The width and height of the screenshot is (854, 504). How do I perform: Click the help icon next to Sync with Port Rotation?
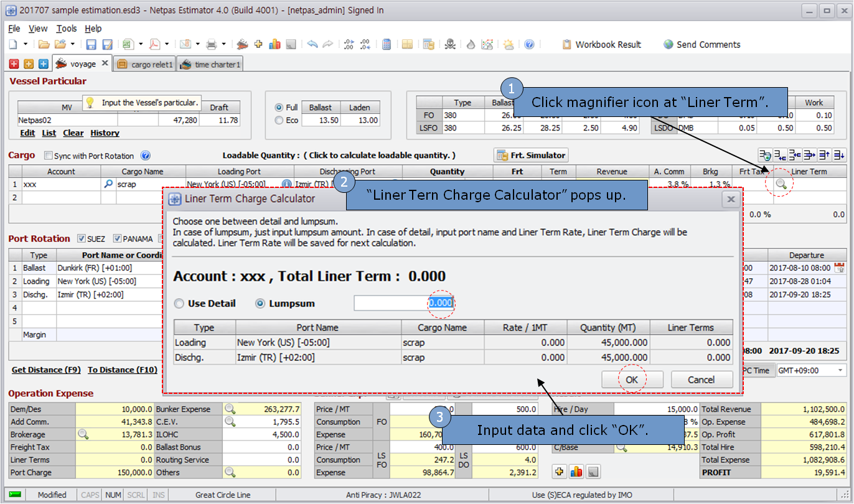coord(146,156)
